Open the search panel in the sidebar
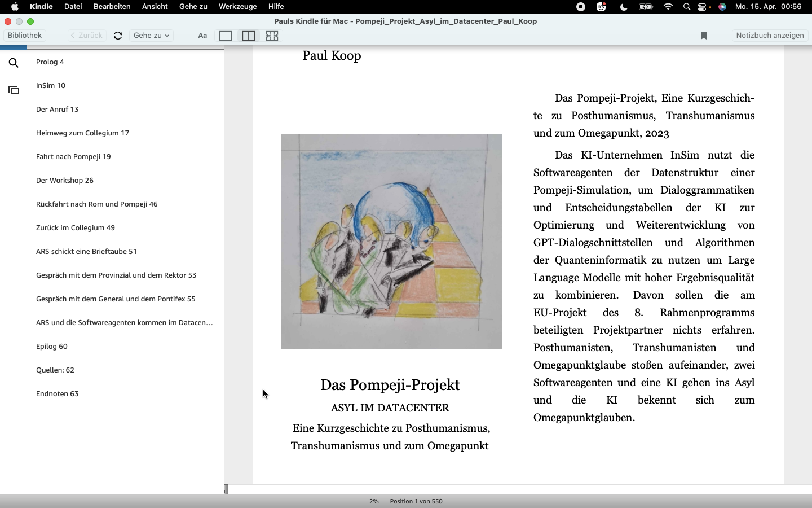The image size is (812, 508). point(14,63)
